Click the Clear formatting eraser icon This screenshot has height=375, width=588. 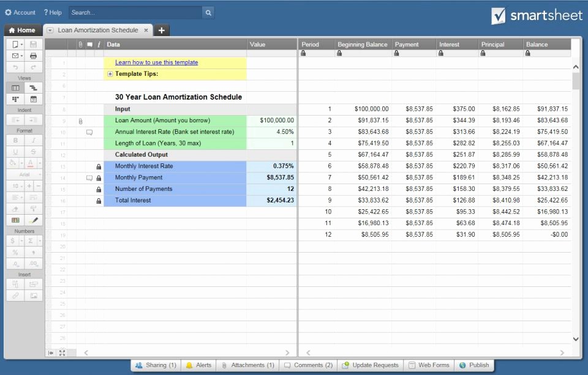[x=15, y=209]
